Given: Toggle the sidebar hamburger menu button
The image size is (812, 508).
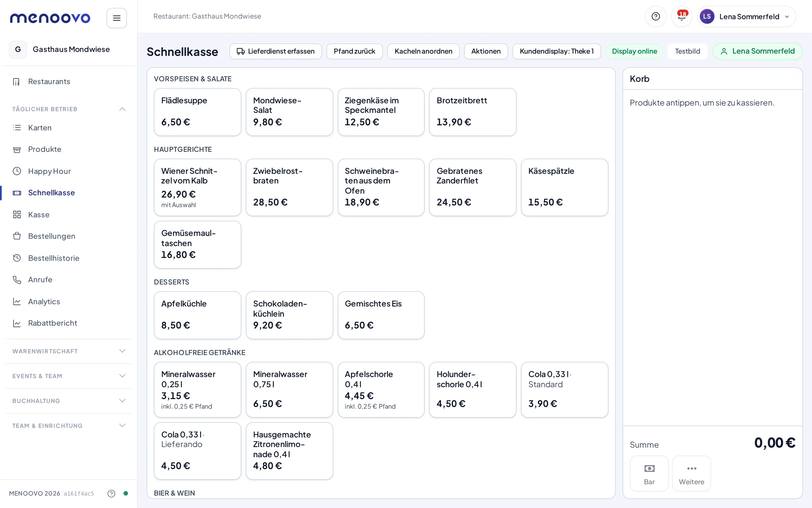Looking at the screenshot, I should pyautogui.click(x=116, y=18).
